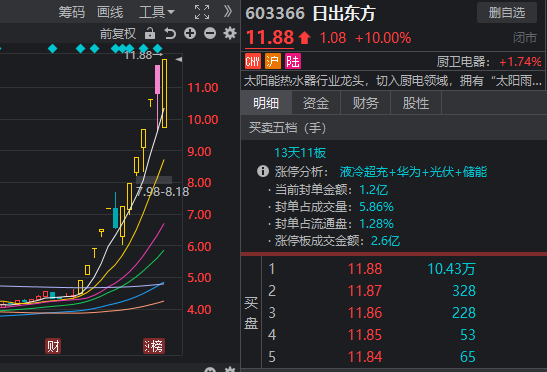Image resolution: width=547 pixels, height=372 pixels.
Task: Select the buy level 4 price 11.85
Action: tap(365, 335)
